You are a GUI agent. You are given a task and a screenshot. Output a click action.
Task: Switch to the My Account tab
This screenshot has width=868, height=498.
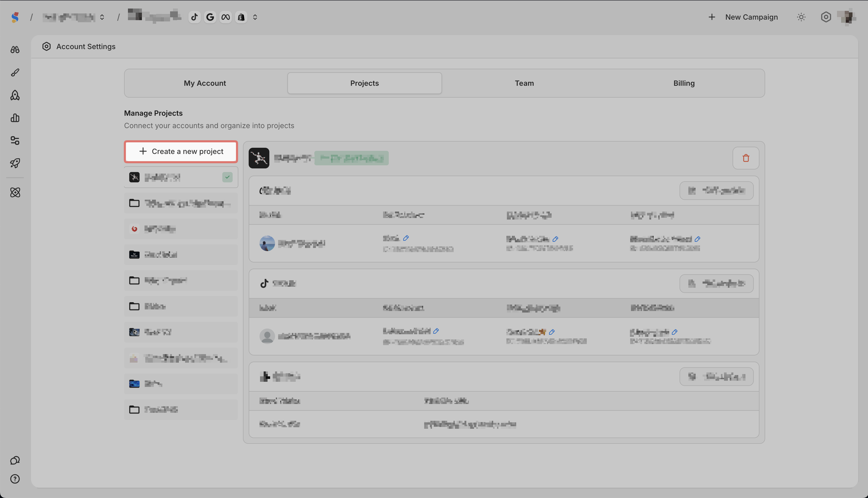(x=205, y=83)
